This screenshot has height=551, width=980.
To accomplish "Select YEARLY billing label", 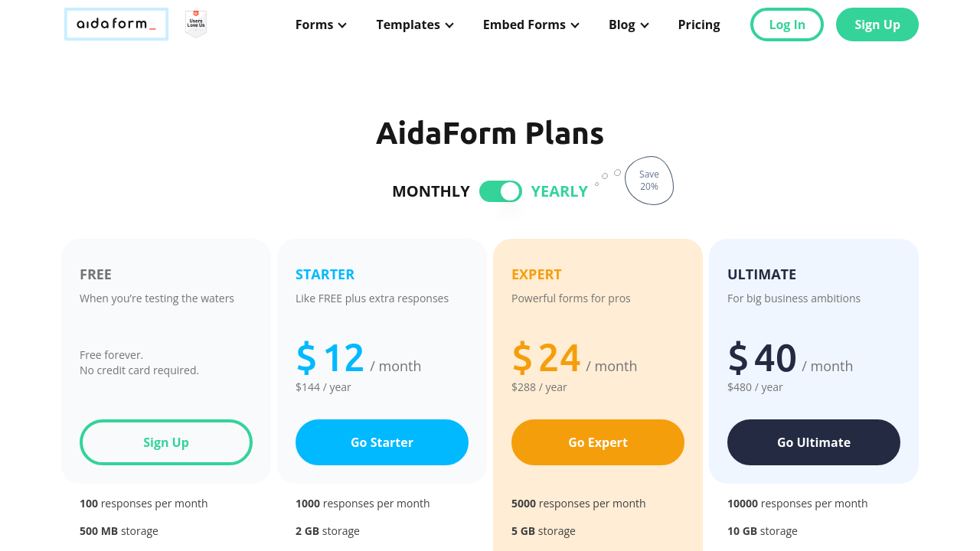I will [x=560, y=191].
